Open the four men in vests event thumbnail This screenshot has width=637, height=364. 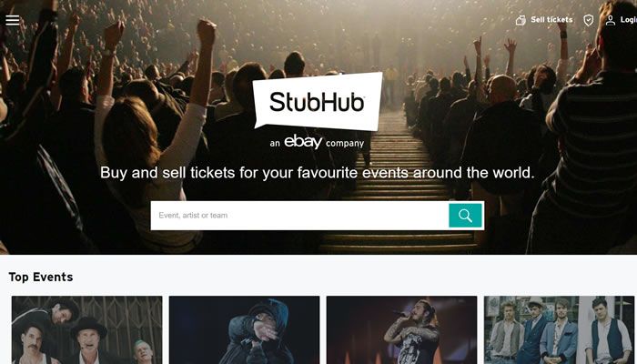click(559, 329)
